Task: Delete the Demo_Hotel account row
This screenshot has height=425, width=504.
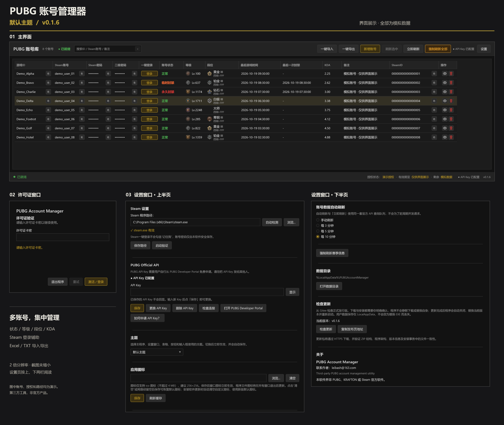Action: (x=451, y=137)
